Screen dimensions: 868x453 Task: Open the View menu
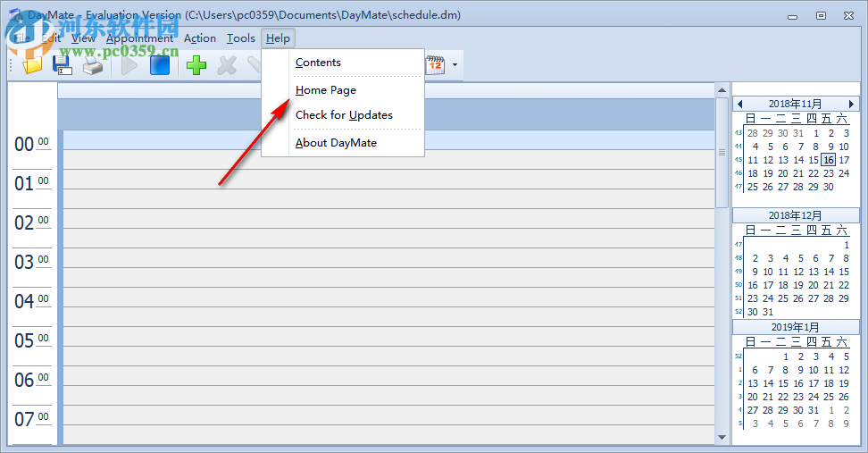coord(83,38)
